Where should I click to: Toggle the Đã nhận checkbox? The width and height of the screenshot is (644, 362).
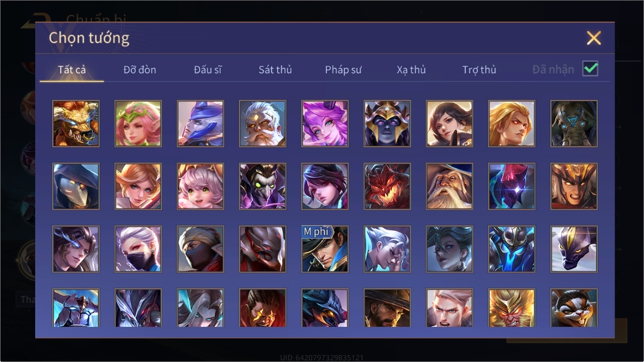tap(590, 69)
